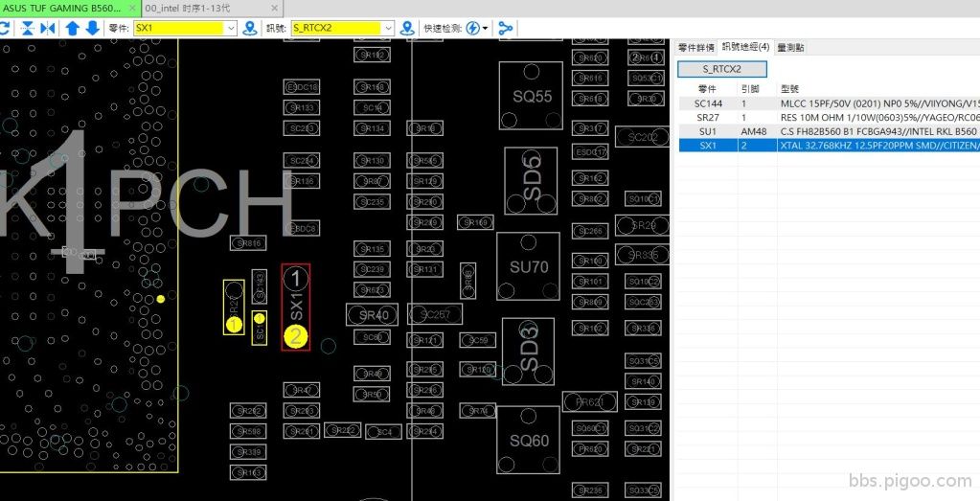Click the MLCC 15PF/50V description cell
The height and width of the screenshot is (501, 980).
coord(878,103)
